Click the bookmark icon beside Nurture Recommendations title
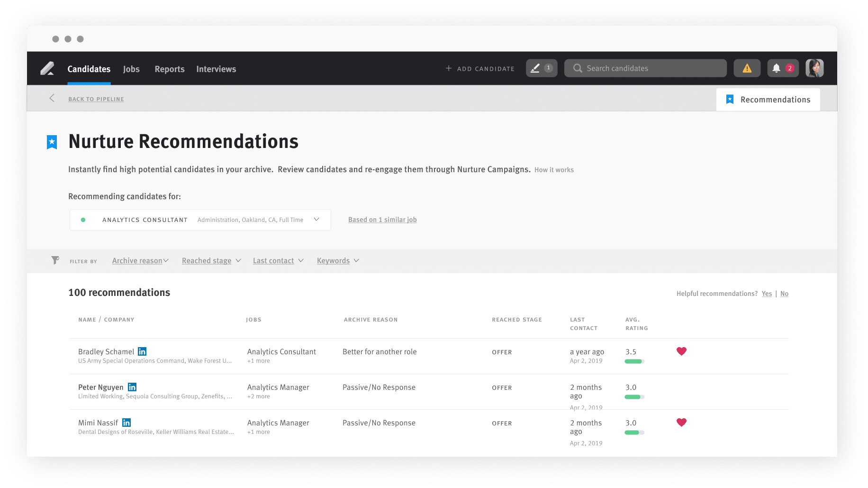The height and width of the screenshot is (488, 868). click(52, 142)
